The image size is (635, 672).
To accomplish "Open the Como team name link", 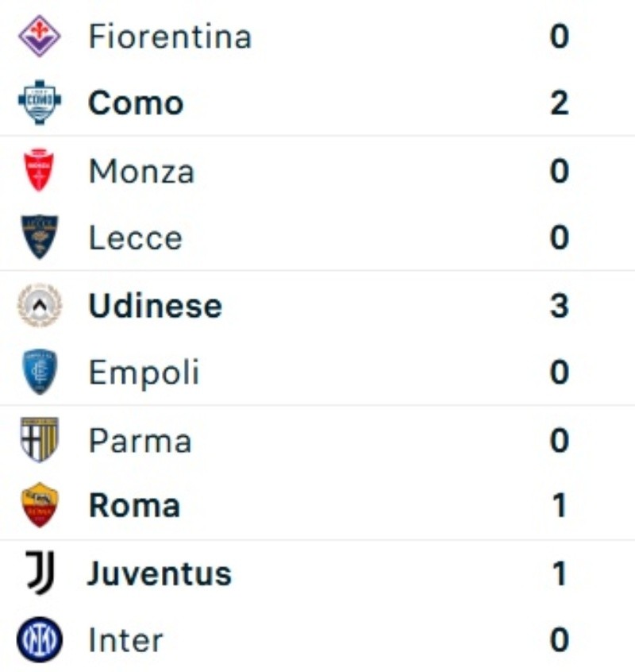I will coord(136,103).
